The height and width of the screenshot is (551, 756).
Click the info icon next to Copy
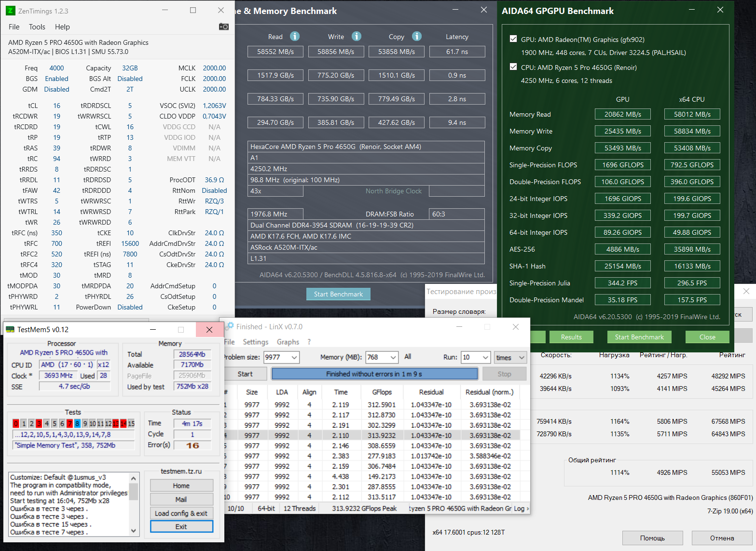pos(417,36)
